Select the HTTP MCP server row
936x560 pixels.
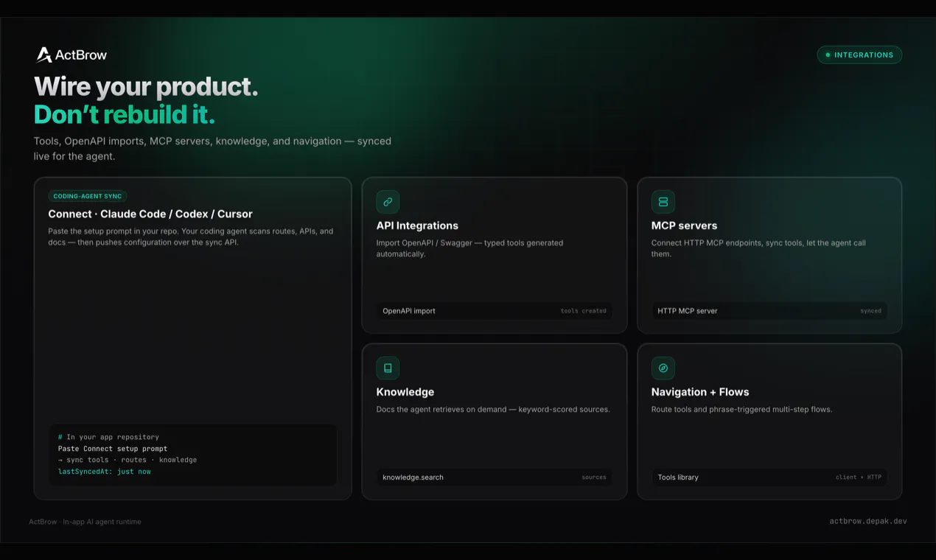[769, 311]
